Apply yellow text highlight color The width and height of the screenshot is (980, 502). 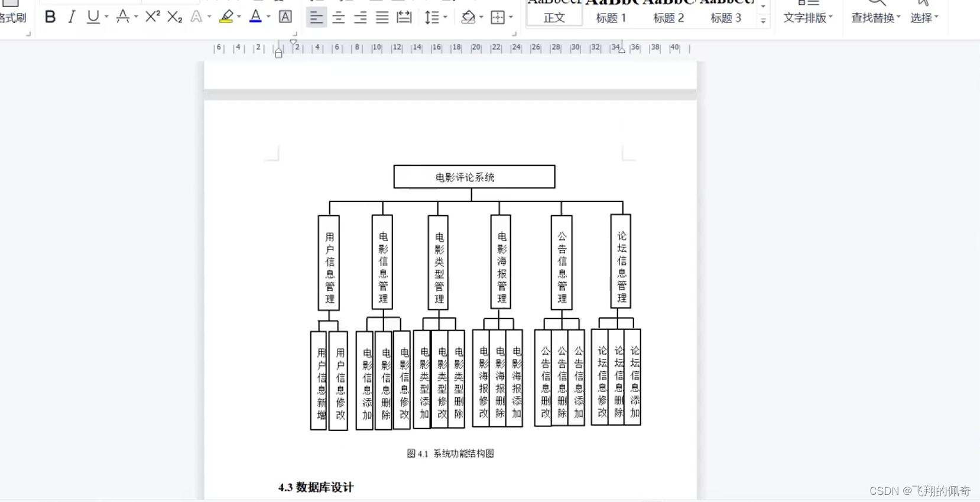click(x=226, y=17)
